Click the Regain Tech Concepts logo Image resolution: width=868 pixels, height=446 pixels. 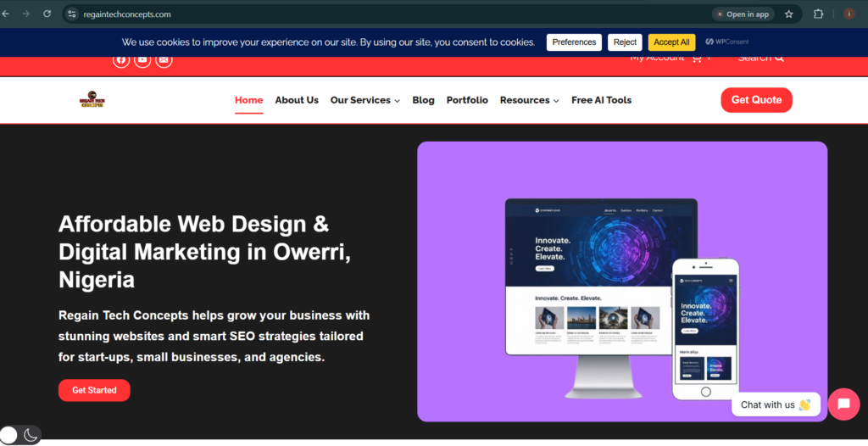tap(92, 100)
